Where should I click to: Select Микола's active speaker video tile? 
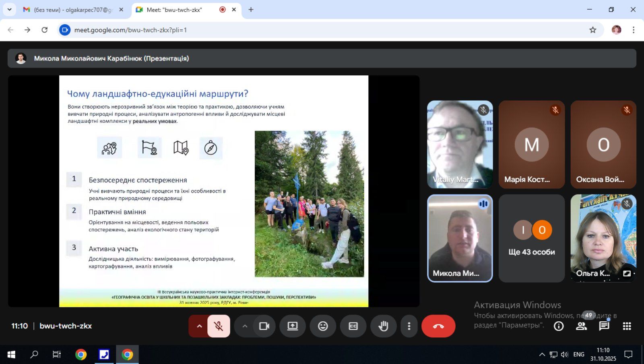pos(460,238)
